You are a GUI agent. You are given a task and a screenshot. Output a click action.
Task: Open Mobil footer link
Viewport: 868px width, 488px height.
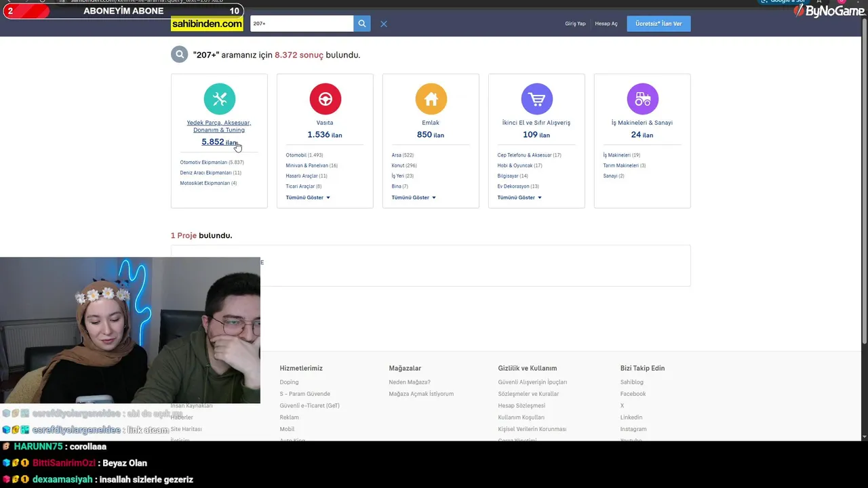point(287,429)
